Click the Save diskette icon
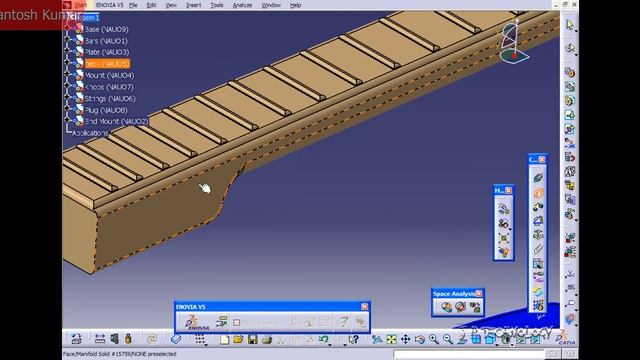Image resolution: width=640 pixels, height=360 pixels. (x=253, y=339)
